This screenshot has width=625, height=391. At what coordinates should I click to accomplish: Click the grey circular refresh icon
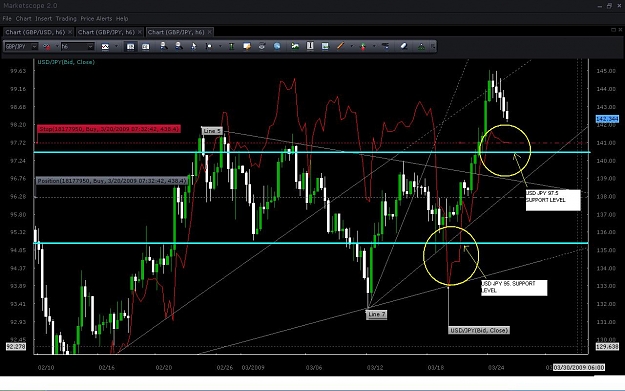[x=261, y=46]
